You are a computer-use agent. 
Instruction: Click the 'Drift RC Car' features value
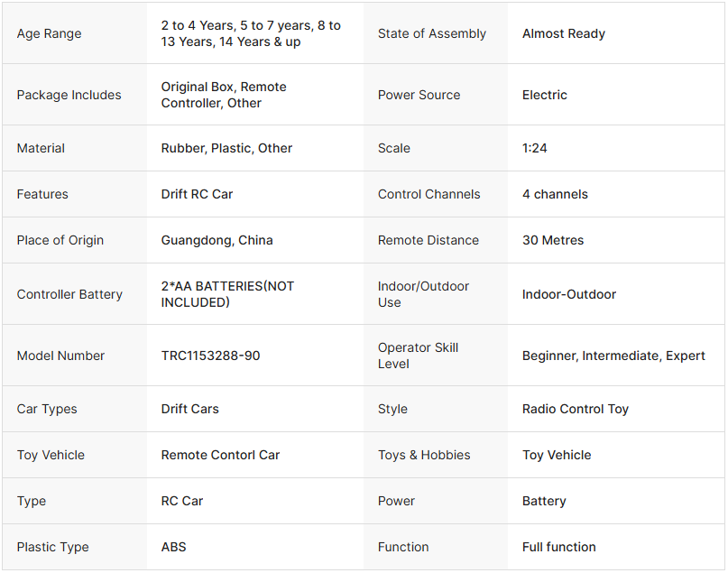coord(199,194)
